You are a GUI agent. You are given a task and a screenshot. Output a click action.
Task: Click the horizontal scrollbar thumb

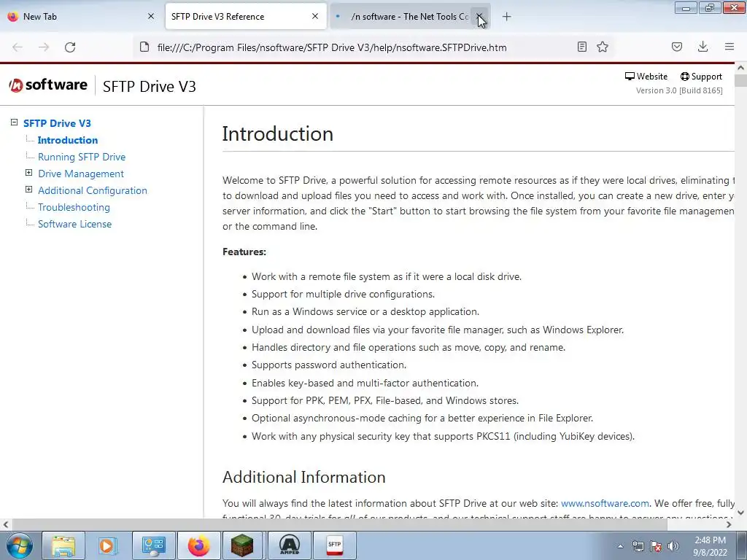tap(338, 524)
